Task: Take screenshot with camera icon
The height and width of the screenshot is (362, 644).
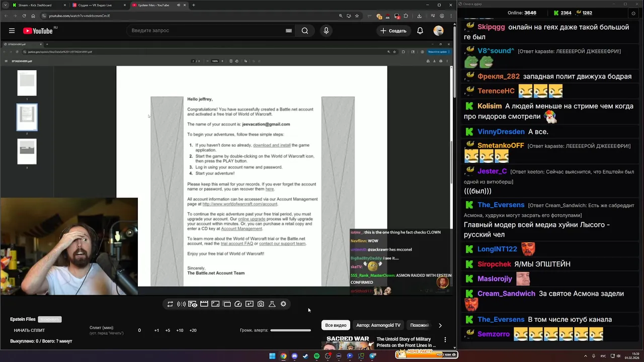Action: [261, 304]
